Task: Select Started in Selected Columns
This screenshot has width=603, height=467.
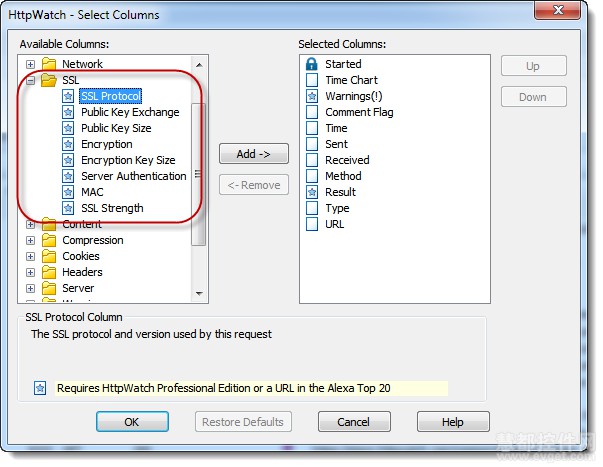Action: tap(343, 64)
